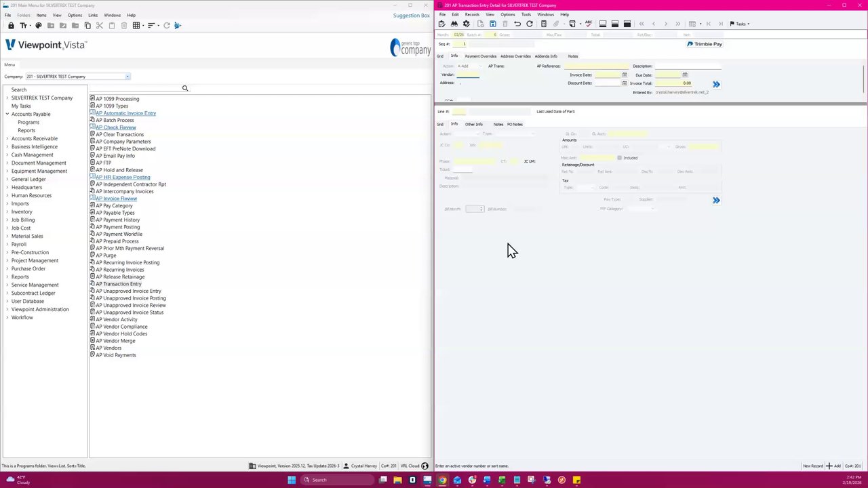Select AP Transaction Entry in program list
Image resolution: width=868 pixels, height=488 pixels.
tap(119, 284)
